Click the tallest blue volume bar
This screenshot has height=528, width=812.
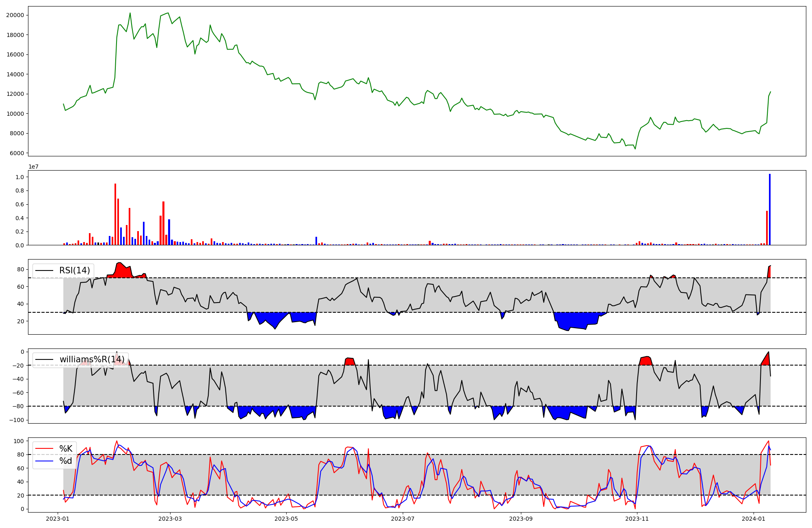point(769,209)
